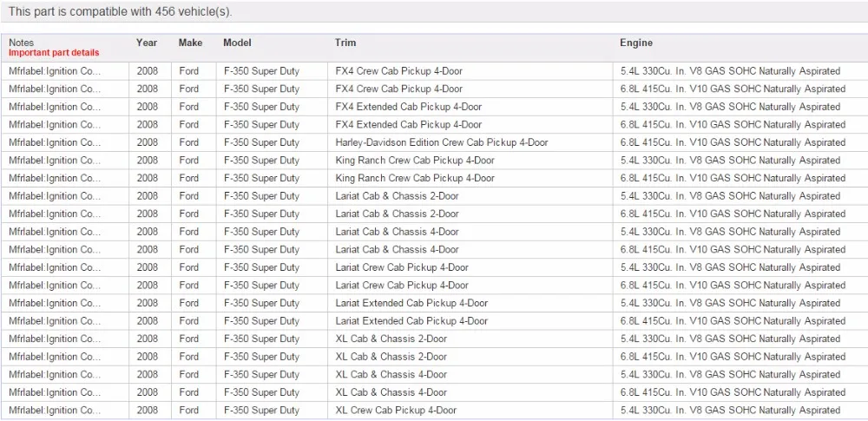The height and width of the screenshot is (421, 868).
Task: Select XL Cab & Chassis 2-Door 5.4L trim cell
Action: [x=470, y=339]
